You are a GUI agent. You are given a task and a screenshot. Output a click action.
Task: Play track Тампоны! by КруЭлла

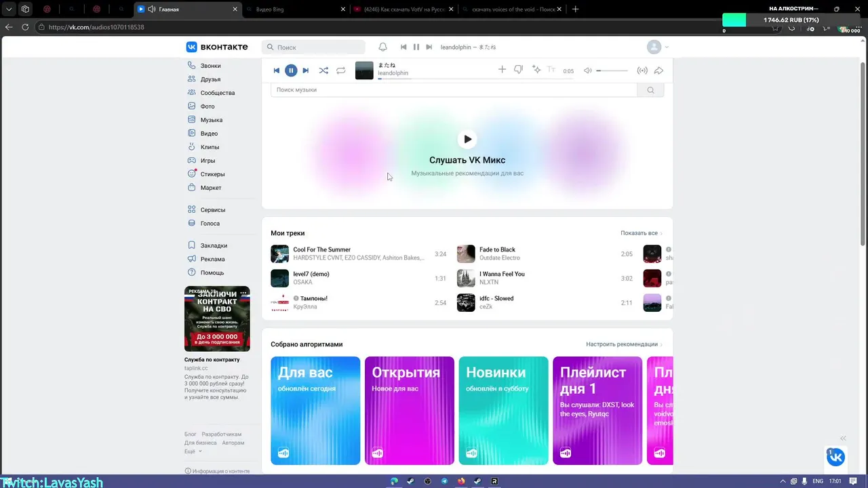coord(359,302)
